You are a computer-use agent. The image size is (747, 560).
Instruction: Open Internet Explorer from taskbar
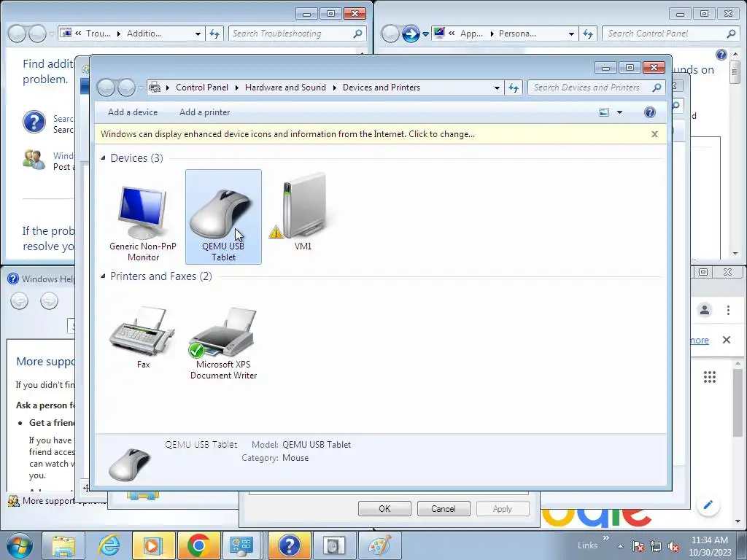[109, 545]
